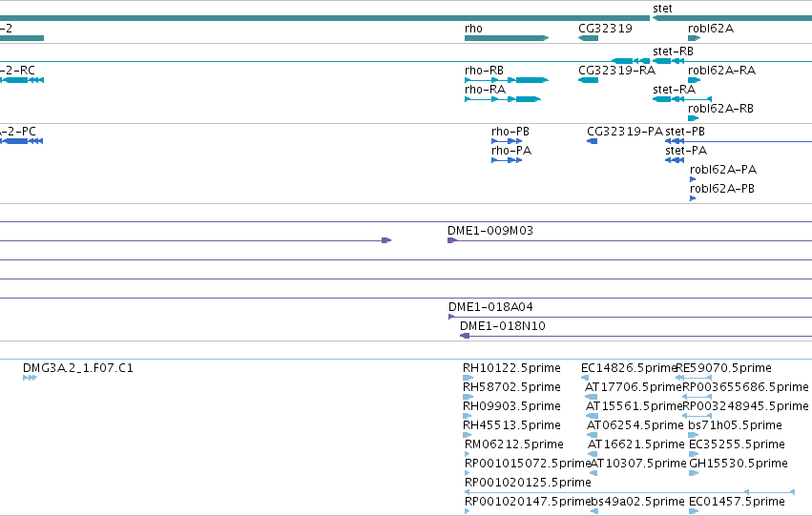
Task: Select RP003248945.5prime EST label
Action: coord(745,406)
